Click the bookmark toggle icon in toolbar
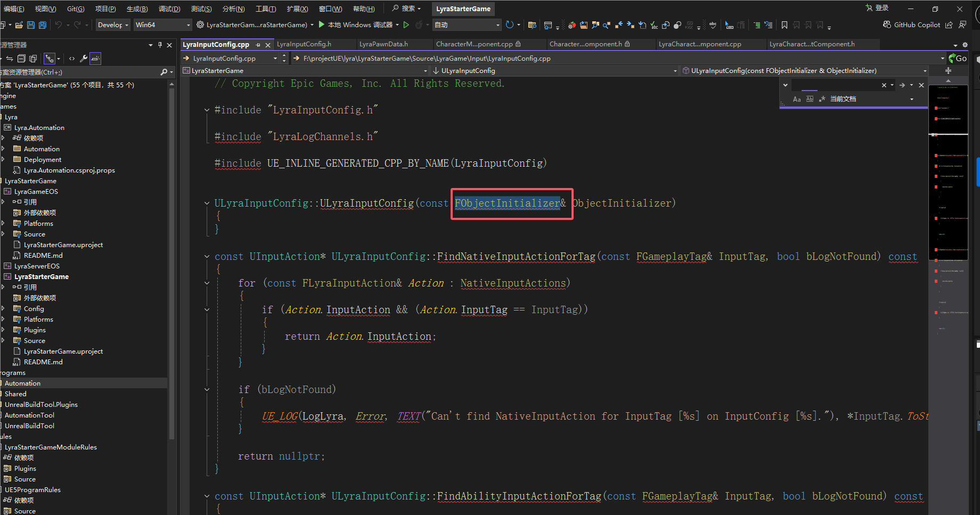 (784, 25)
